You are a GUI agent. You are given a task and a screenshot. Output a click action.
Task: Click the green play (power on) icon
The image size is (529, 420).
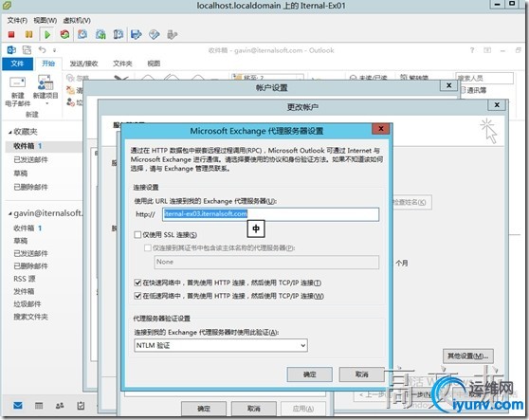tap(47, 34)
